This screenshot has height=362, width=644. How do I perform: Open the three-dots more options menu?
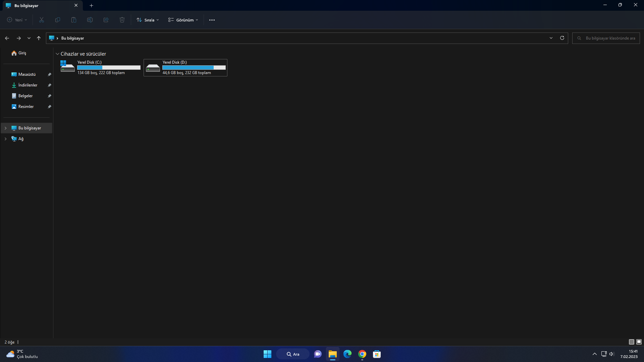click(212, 20)
